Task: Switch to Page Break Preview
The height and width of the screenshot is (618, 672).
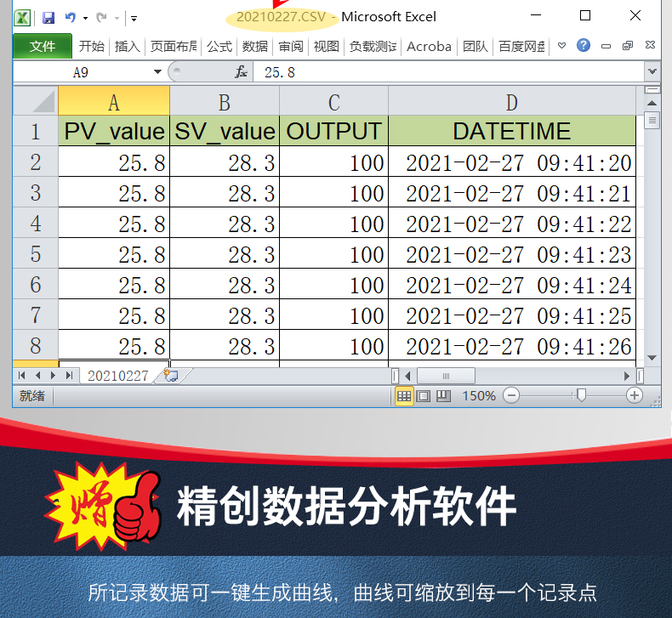Action: click(442, 395)
